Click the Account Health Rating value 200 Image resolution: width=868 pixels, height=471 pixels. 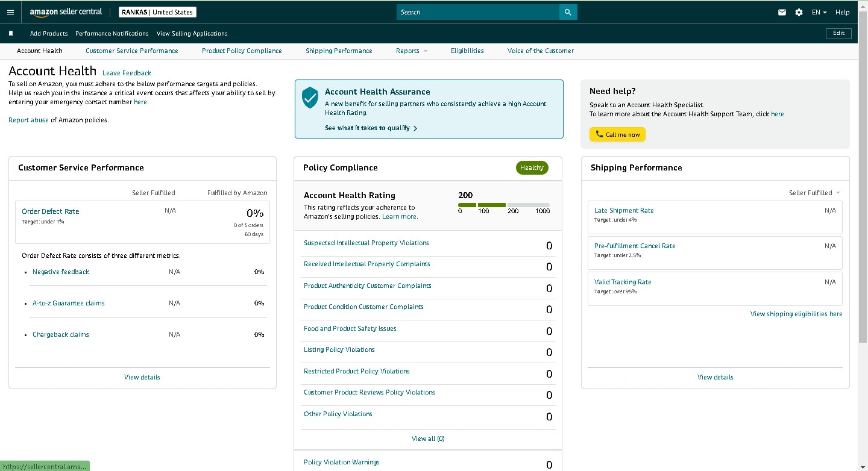(465, 195)
